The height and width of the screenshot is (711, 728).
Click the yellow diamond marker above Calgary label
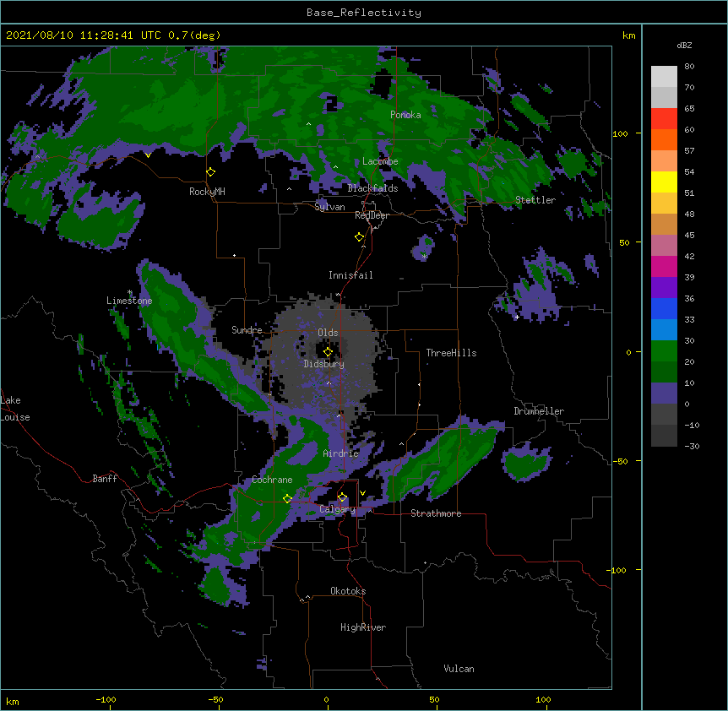(x=342, y=497)
